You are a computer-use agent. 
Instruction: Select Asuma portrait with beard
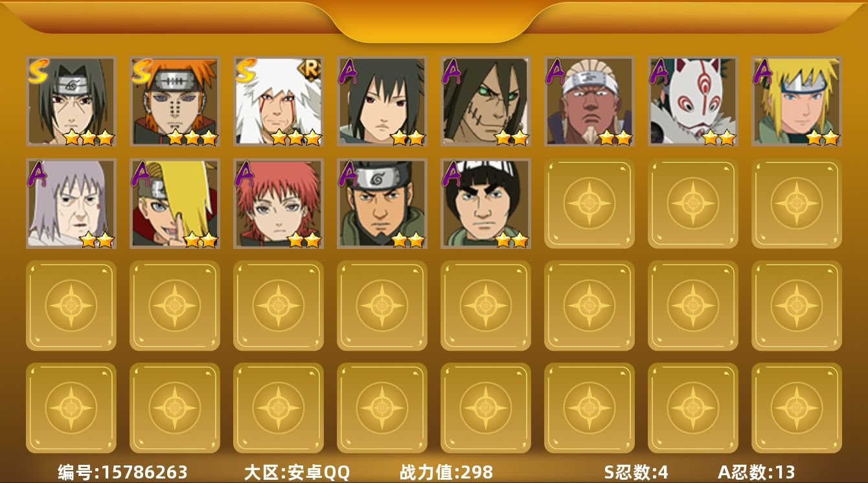coord(382,204)
